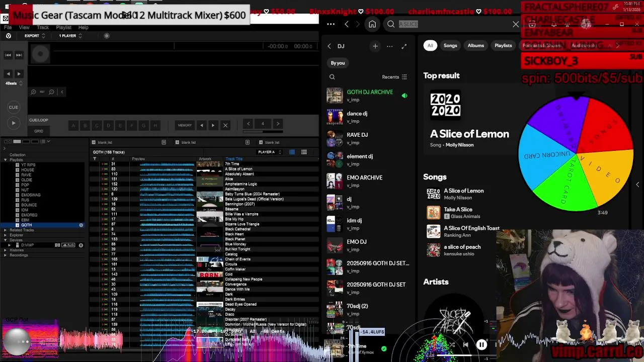
Task: Open the EMO ARCHIVE playlist
Action: click(x=368, y=181)
